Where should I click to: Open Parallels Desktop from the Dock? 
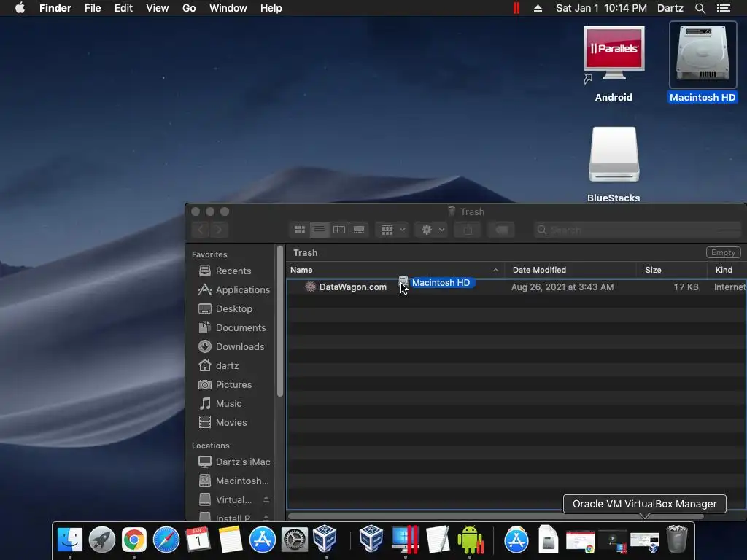pos(406,539)
